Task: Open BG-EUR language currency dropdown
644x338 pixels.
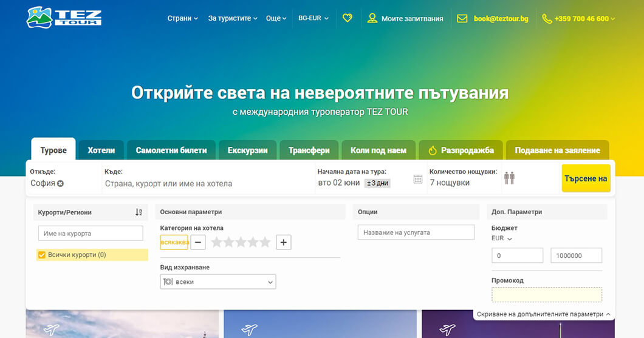Action: (x=313, y=18)
